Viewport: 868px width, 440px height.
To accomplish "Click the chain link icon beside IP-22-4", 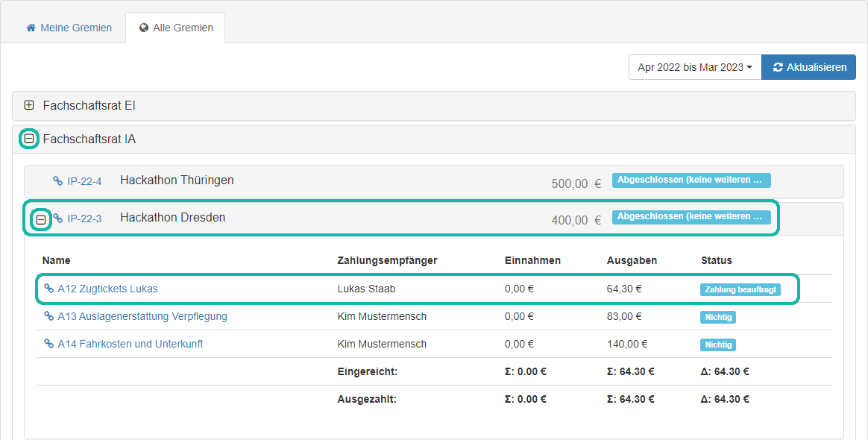I will pos(60,181).
